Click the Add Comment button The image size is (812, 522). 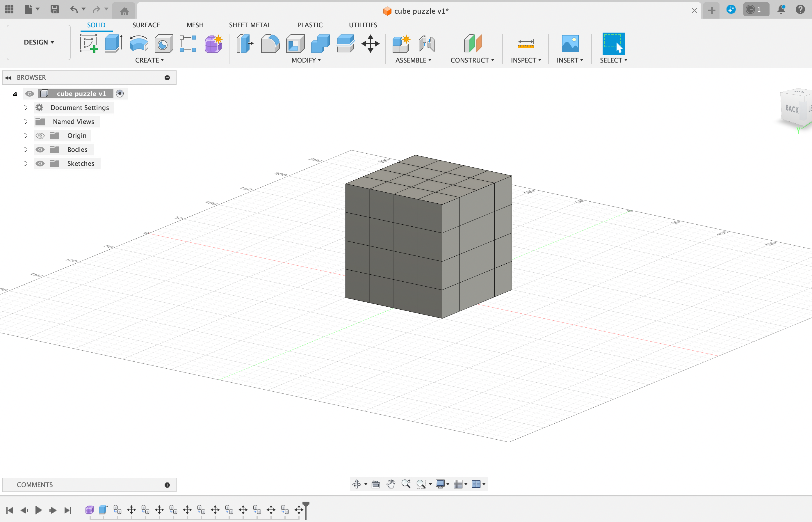[167, 485]
